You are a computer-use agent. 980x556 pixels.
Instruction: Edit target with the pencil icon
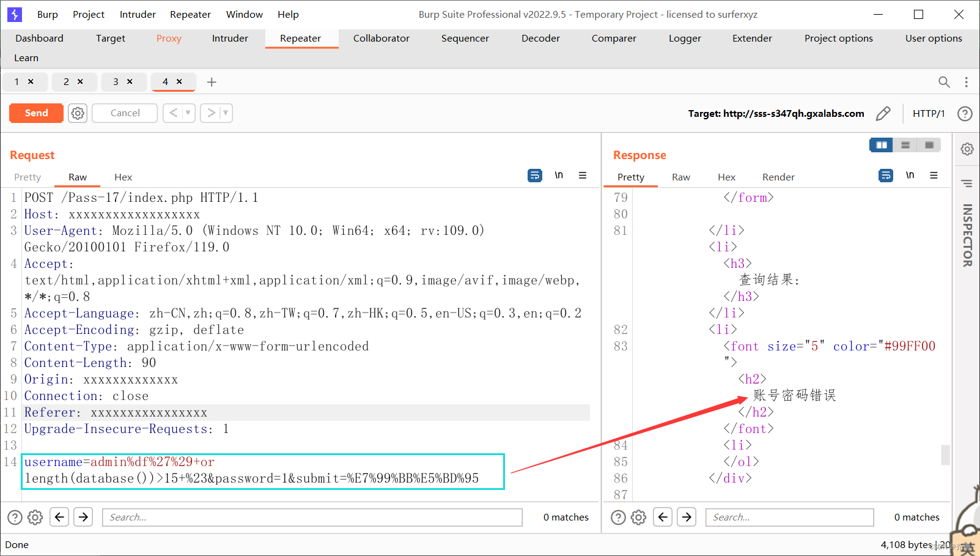click(x=883, y=114)
